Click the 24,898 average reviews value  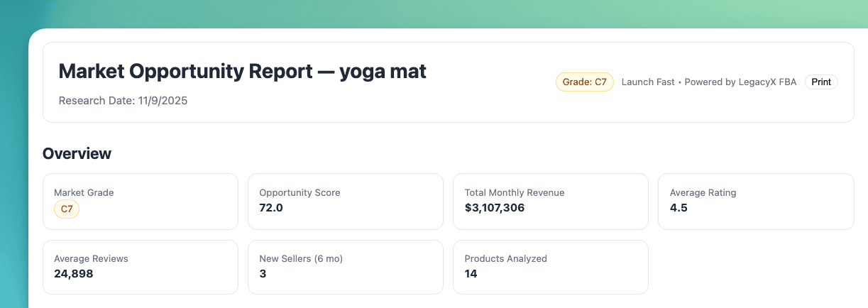(73, 274)
